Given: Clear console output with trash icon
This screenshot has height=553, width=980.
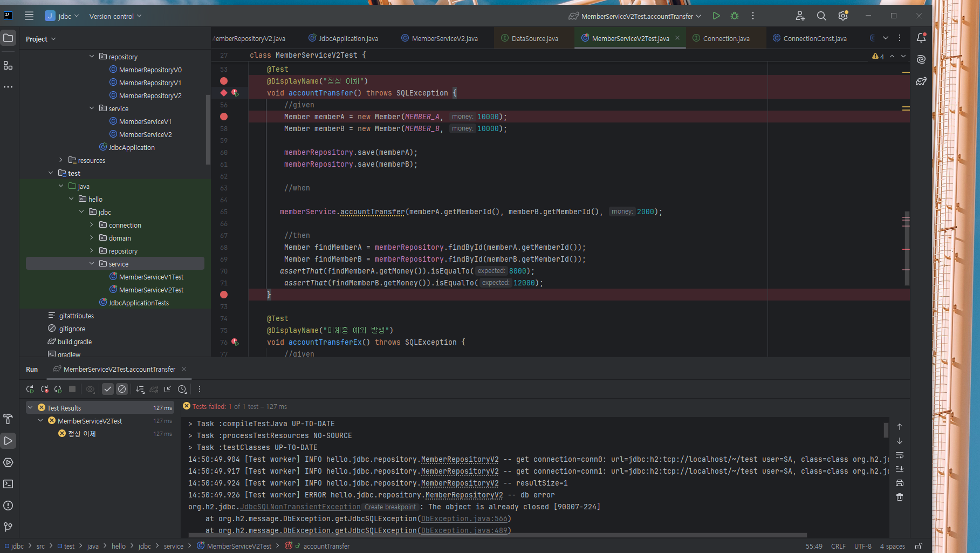Looking at the screenshot, I should click(x=900, y=497).
